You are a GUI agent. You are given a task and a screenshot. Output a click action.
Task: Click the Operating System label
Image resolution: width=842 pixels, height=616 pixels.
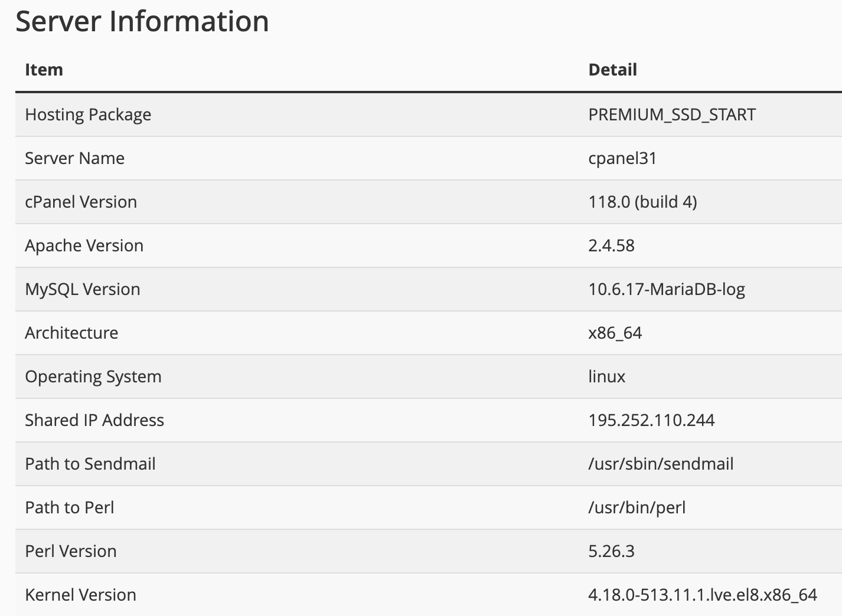pos(93,376)
